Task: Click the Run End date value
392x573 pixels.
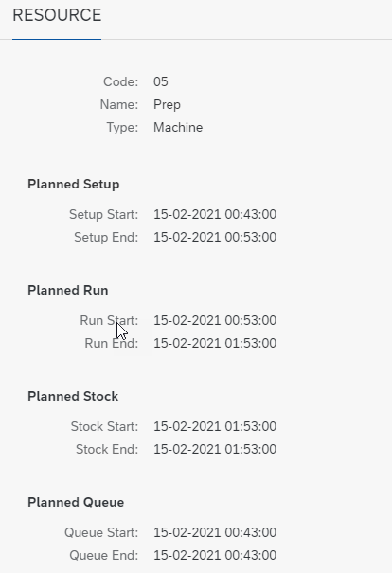Action: 215,343
